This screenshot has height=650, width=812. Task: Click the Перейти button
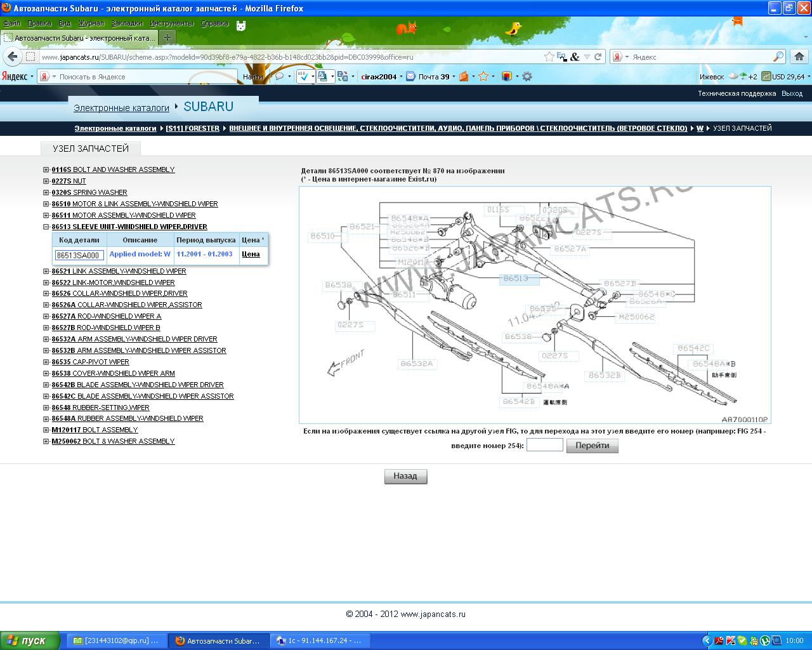coord(592,446)
